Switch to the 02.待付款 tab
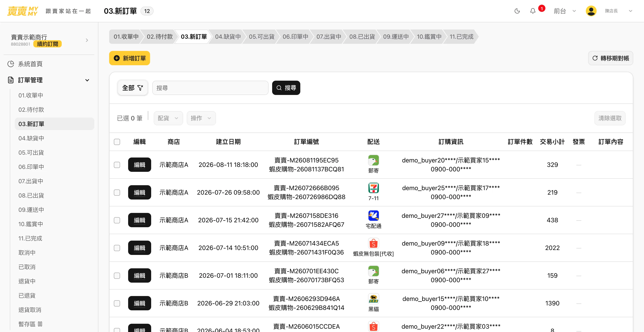Image resolution: width=644 pixels, height=332 pixels. [x=159, y=37]
